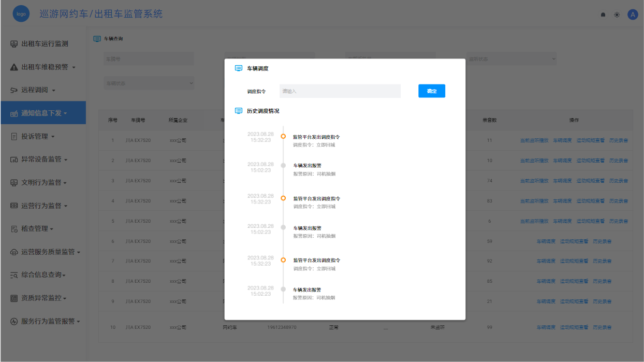Image resolution: width=644 pixels, height=362 pixels.
Task: Toggle the light theme sun icon
Action: click(x=617, y=15)
